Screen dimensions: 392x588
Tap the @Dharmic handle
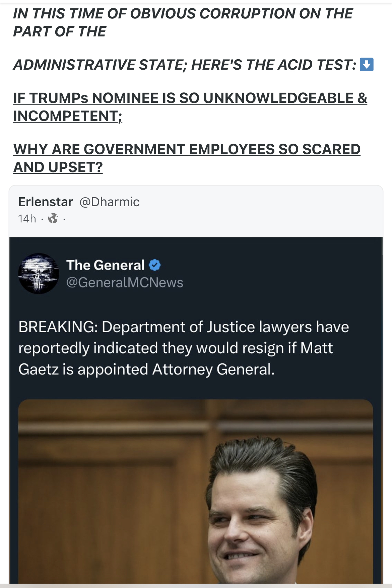click(109, 202)
